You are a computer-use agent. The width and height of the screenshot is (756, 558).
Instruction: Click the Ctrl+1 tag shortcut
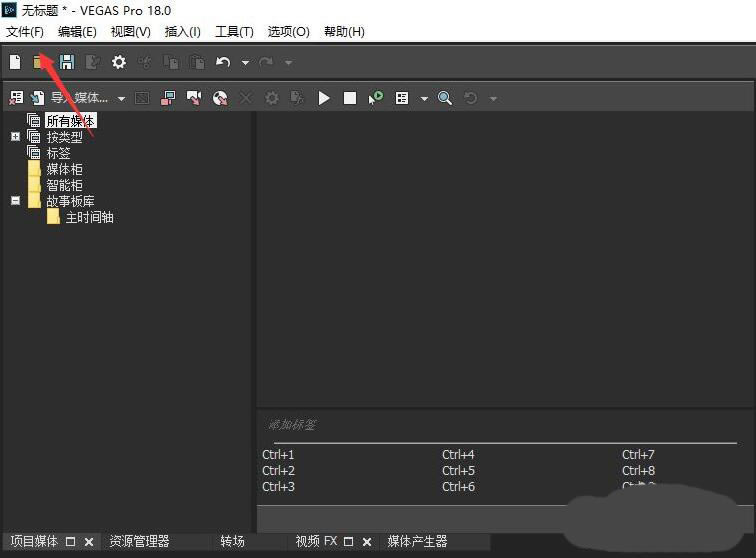tap(278, 455)
